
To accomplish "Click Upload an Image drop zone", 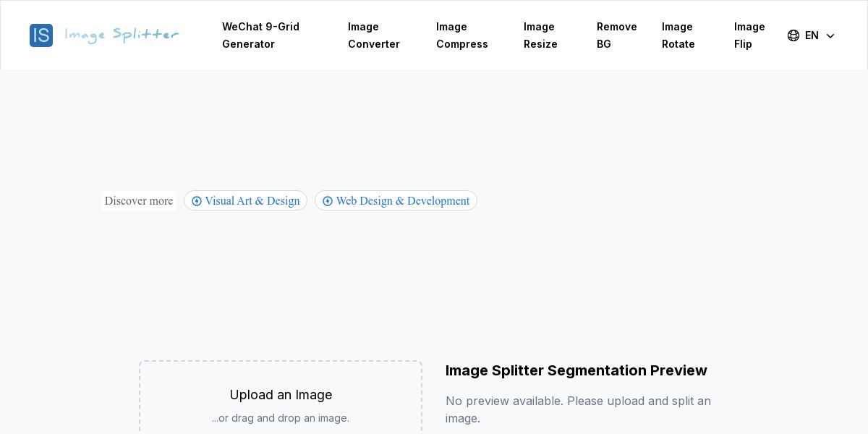I will (281, 395).
